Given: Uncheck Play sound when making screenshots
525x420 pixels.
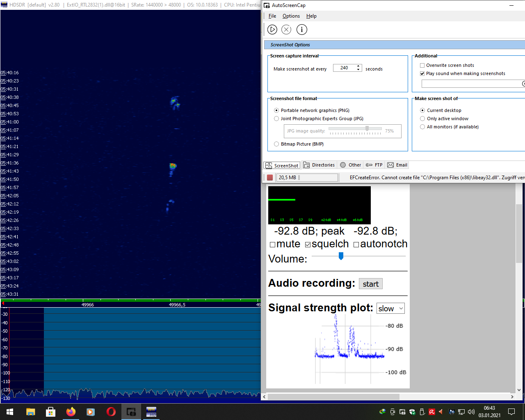Looking at the screenshot, I should click(422, 73).
